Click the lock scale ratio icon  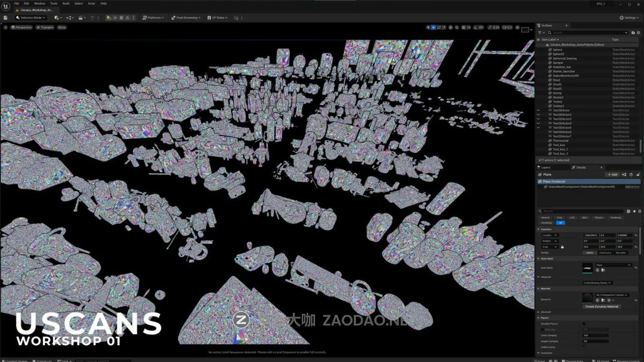tap(562, 247)
